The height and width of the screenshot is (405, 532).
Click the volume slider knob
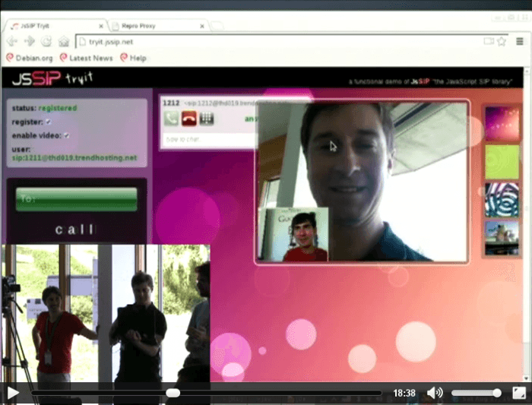(x=497, y=393)
